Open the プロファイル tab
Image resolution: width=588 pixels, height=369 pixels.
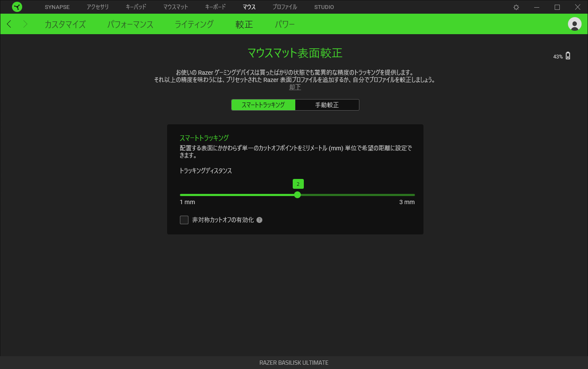pos(285,7)
